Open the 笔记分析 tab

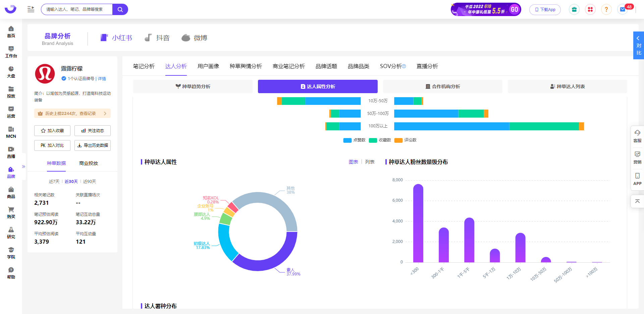coord(144,66)
